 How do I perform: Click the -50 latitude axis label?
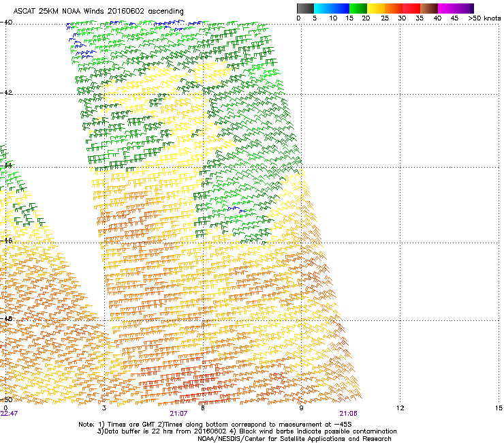pos(6,399)
